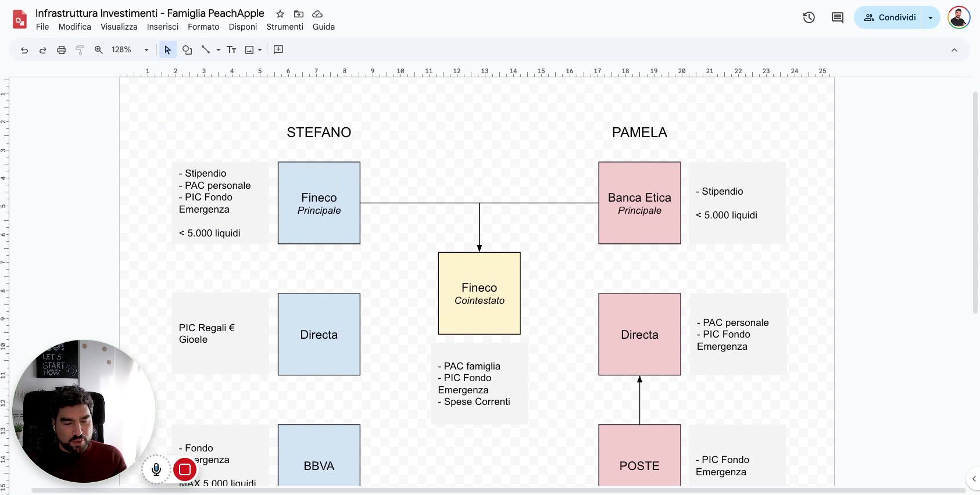The image size is (980, 495).
Task: Open the Formato menu
Action: point(203,27)
